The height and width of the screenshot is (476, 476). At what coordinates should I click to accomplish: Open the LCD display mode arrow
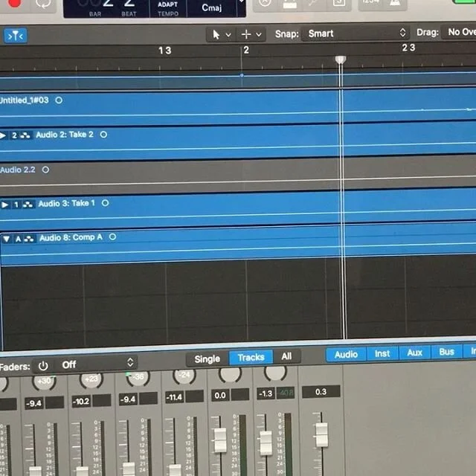241,1
